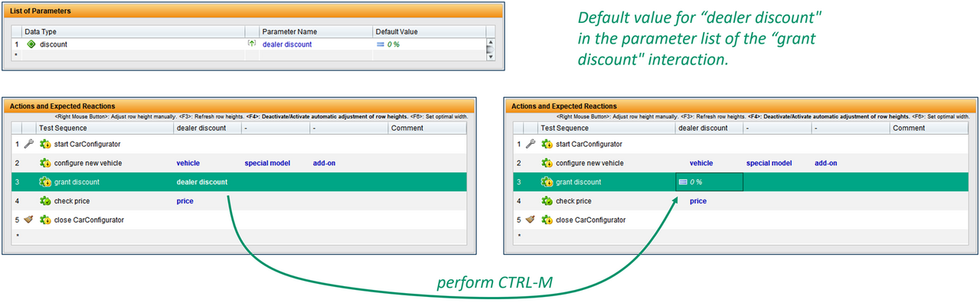Click the special model link in the right panel
The image size is (980, 303).
[769, 163]
